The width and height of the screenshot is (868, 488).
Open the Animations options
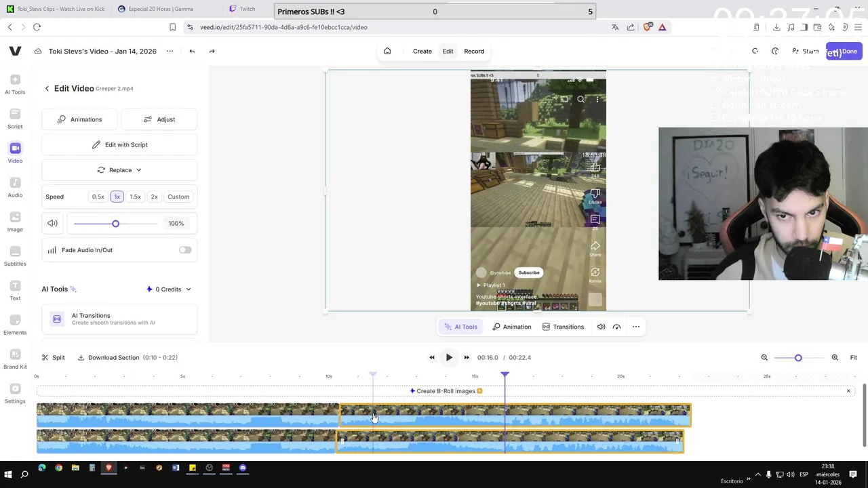tap(79, 119)
